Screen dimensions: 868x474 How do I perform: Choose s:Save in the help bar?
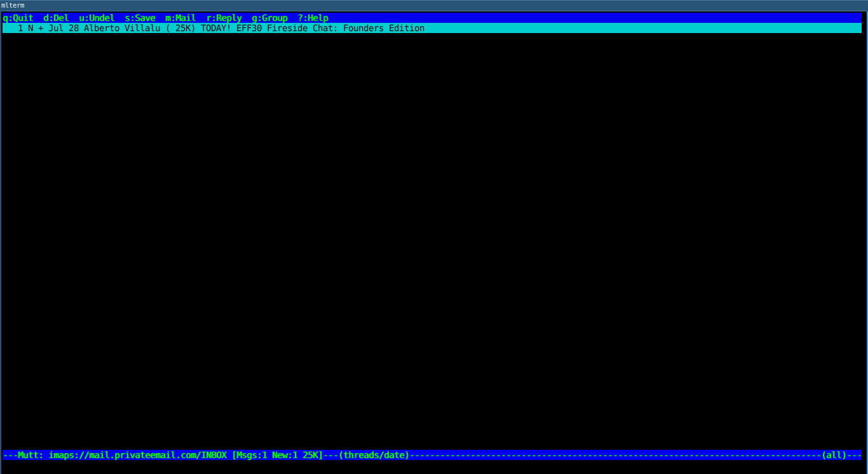click(x=140, y=18)
